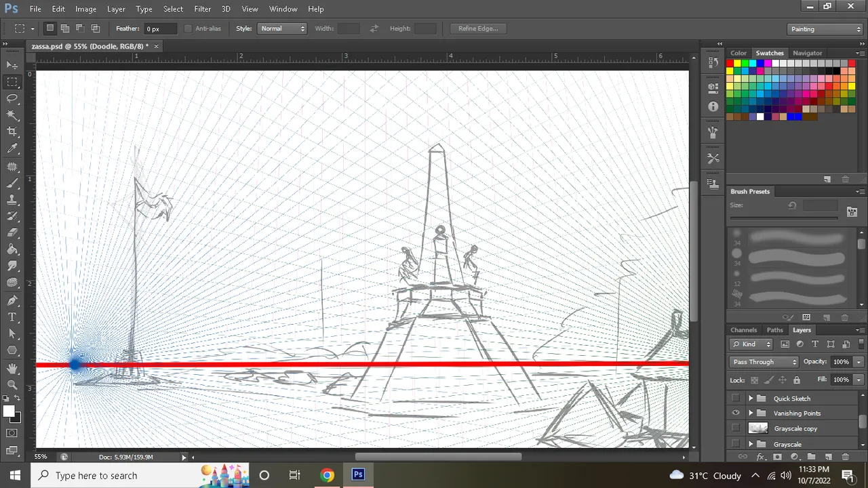Show the Grayscale copy layer

736,428
